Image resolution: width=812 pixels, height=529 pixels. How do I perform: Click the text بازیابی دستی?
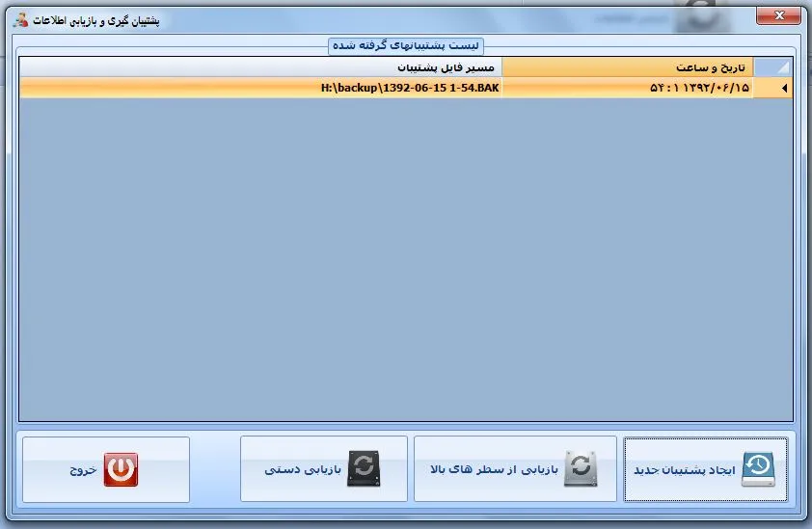click(x=303, y=469)
